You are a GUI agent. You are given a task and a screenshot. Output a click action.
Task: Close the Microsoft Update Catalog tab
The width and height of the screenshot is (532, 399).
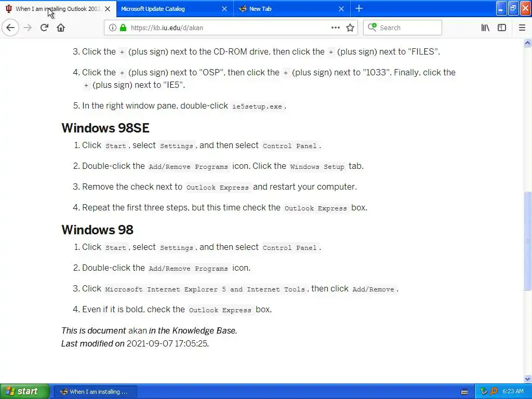click(x=224, y=9)
